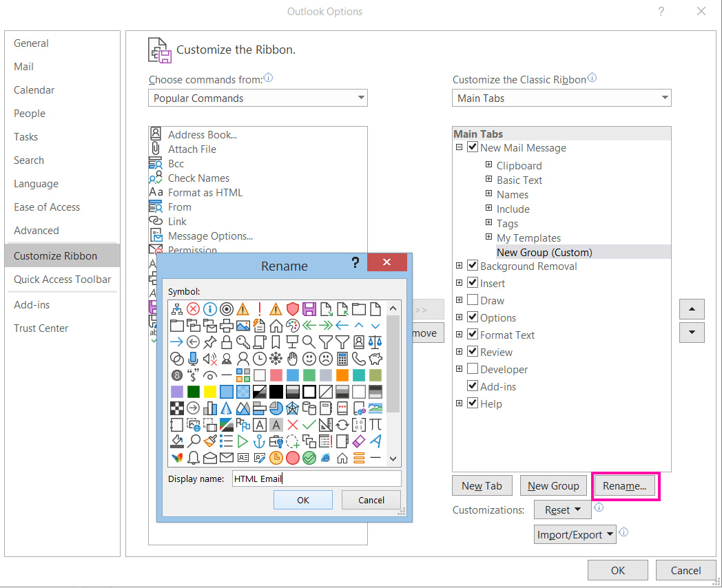Select the frowning face symbol

coord(326,359)
